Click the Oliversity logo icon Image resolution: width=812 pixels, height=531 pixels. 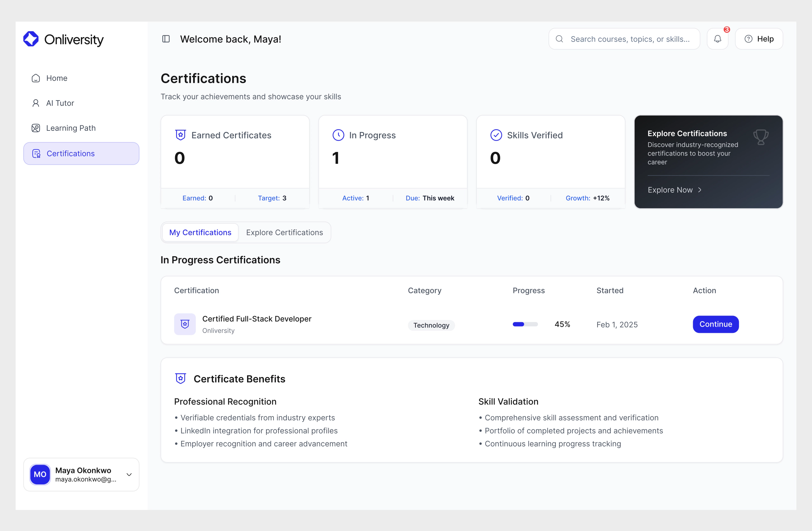point(30,39)
